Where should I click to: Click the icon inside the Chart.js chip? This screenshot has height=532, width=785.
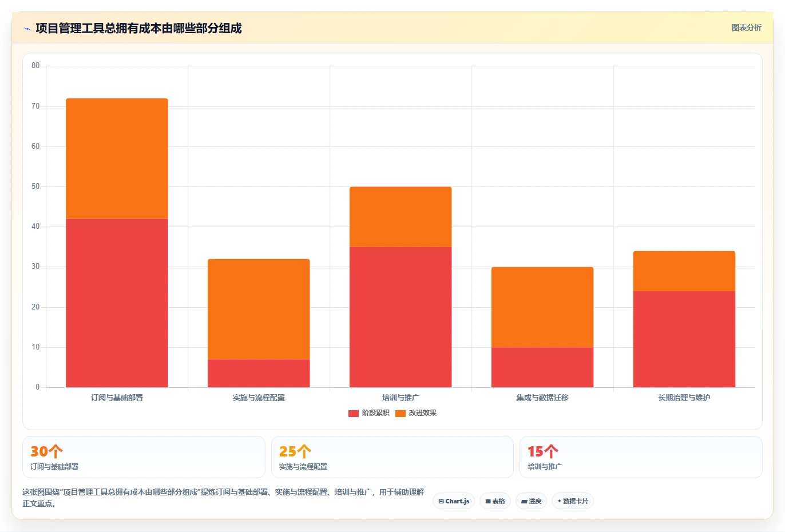click(x=441, y=502)
